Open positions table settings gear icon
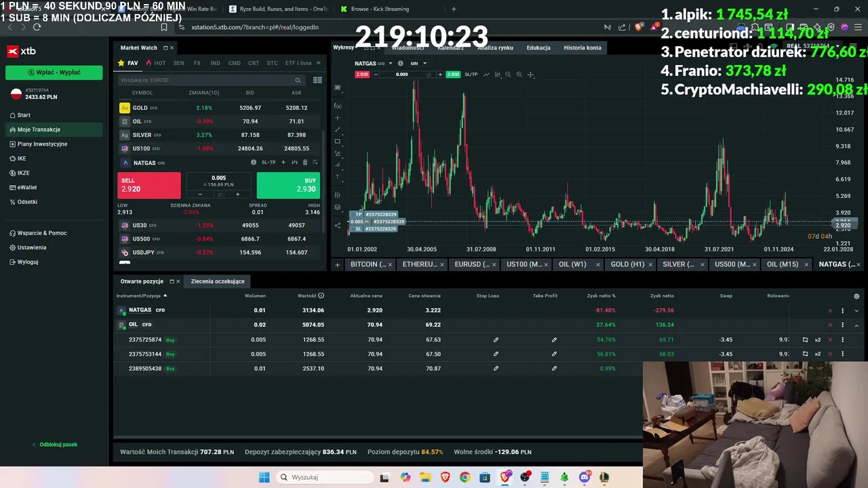 (x=856, y=296)
